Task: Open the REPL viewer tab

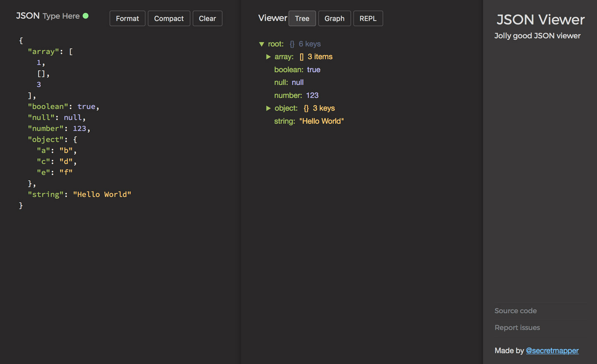Action: (368, 18)
